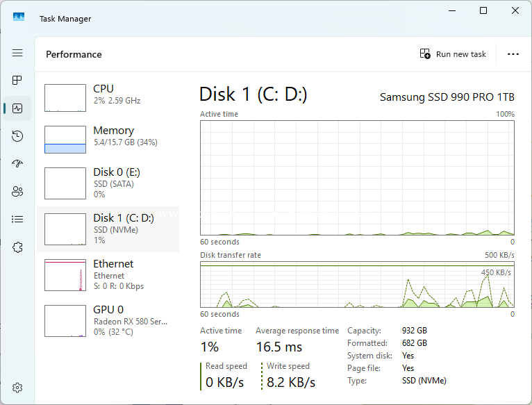532x405 pixels.
Task: Click the Disk transfer rate graph
Action: point(357,284)
